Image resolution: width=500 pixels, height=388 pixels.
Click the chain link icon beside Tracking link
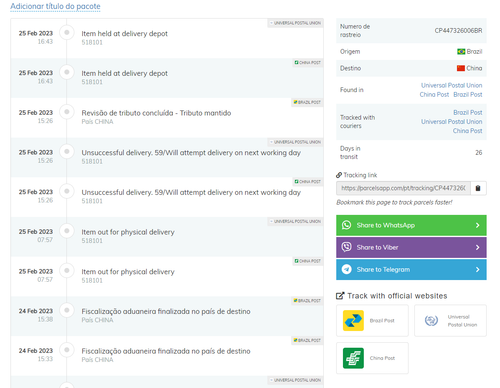click(339, 175)
